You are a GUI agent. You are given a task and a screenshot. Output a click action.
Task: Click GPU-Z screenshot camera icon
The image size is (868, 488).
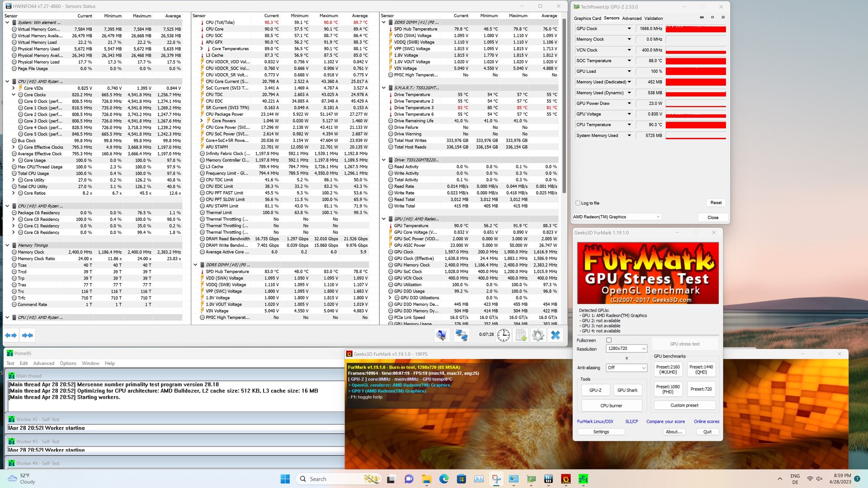click(x=702, y=18)
